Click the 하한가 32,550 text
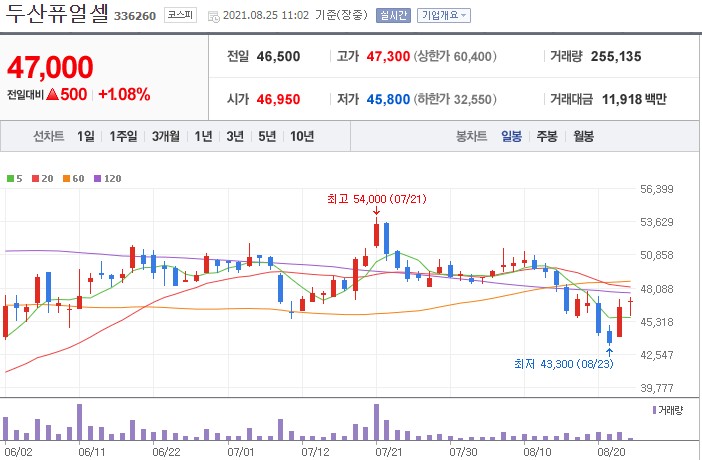The image size is (702, 460). pyautogui.click(x=455, y=99)
